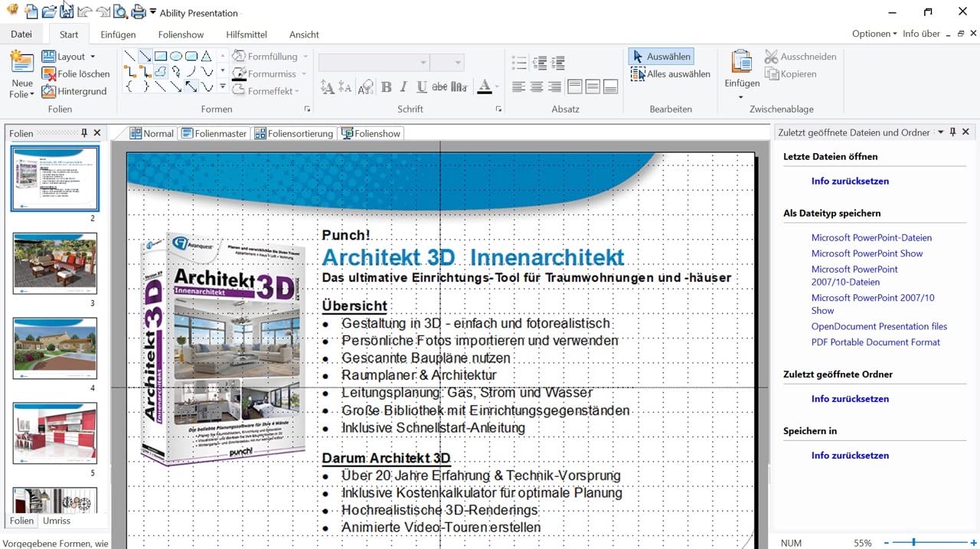Open a file using the folder icon
The image size is (980, 549).
point(48,11)
